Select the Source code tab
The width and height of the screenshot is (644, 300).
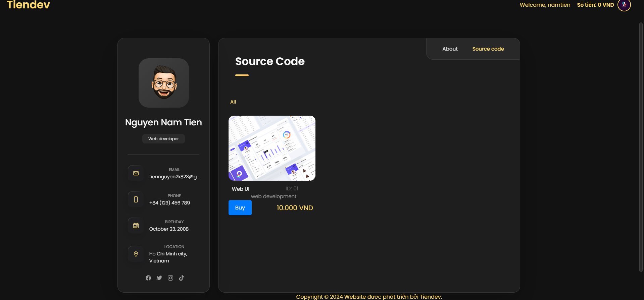click(x=488, y=49)
